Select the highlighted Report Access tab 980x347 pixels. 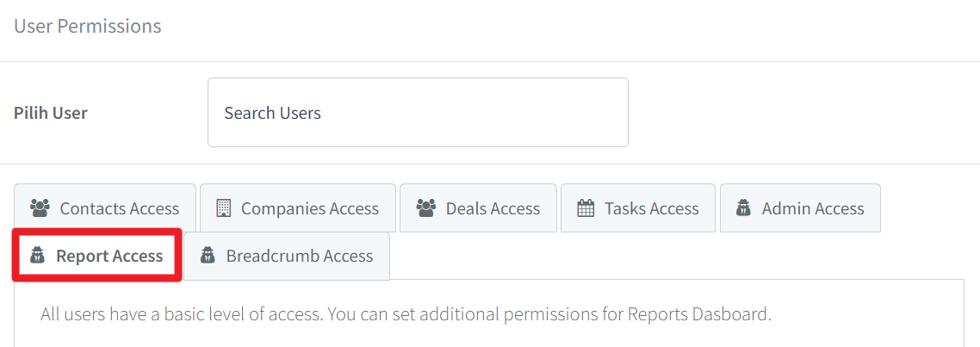[97, 255]
